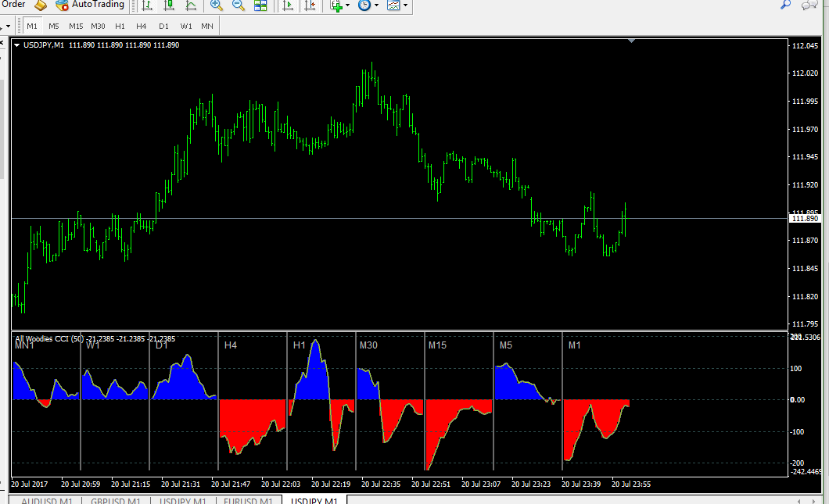The width and height of the screenshot is (829, 504).
Task: Click the periods clock icon
Action: click(x=364, y=5)
